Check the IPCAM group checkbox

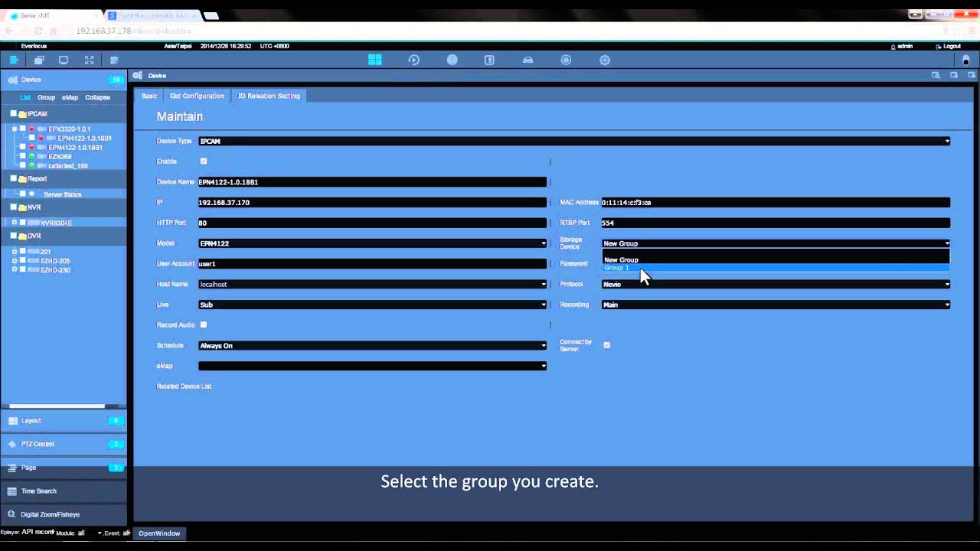pyautogui.click(x=13, y=114)
